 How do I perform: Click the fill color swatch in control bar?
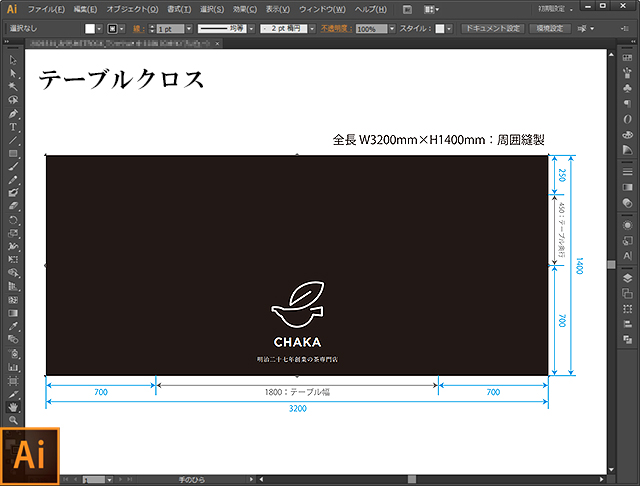pyautogui.click(x=89, y=29)
